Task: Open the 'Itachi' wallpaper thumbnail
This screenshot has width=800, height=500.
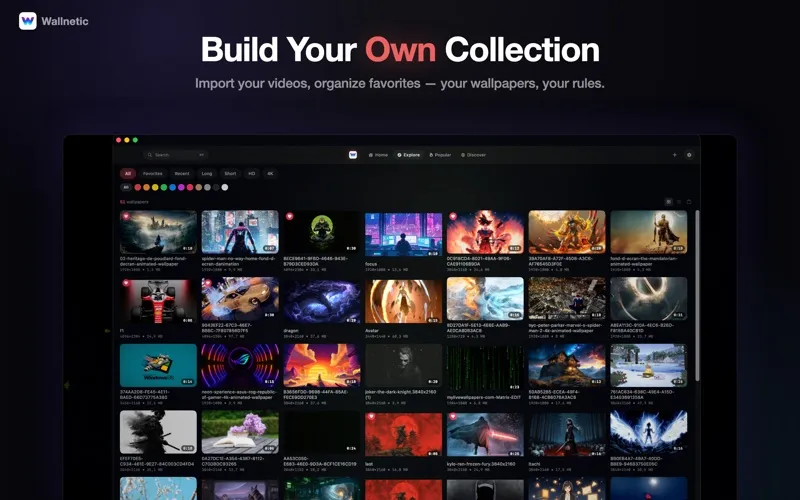Action: [567, 435]
